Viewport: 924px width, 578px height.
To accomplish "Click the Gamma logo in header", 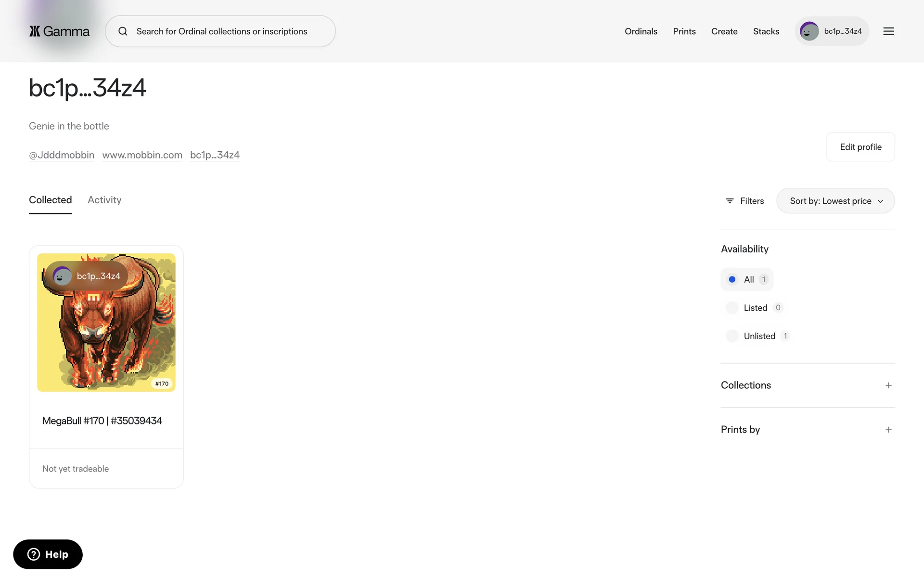I will pyautogui.click(x=59, y=31).
